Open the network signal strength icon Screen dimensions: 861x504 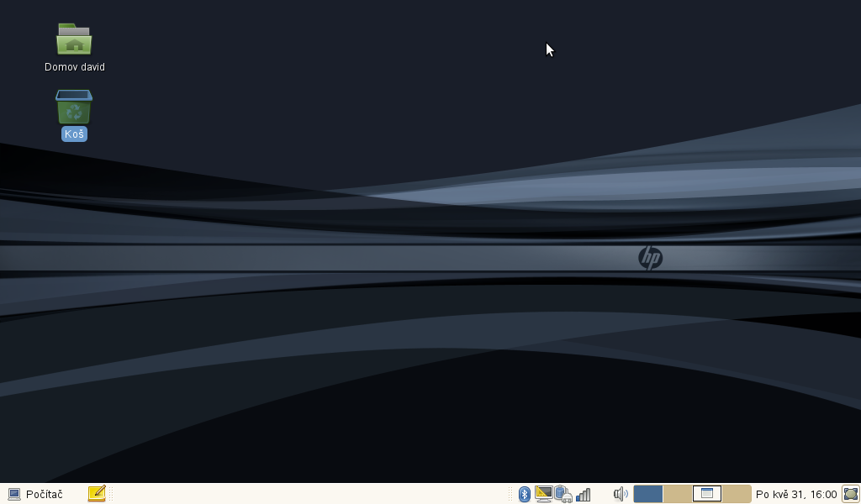point(584,495)
